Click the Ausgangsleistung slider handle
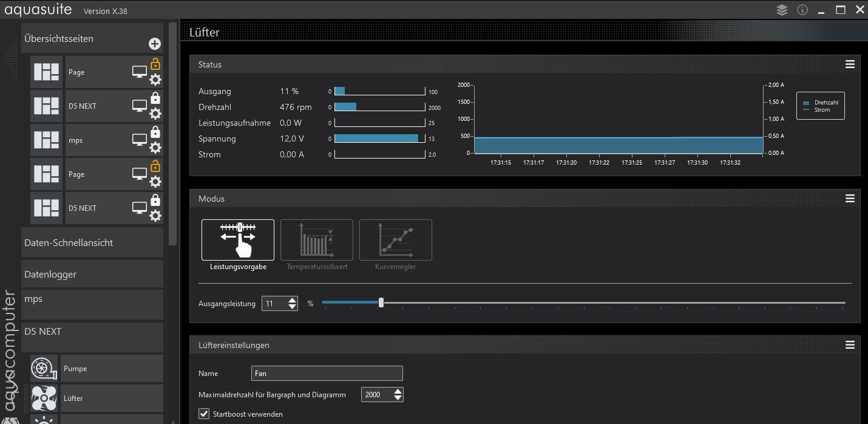 point(381,303)
